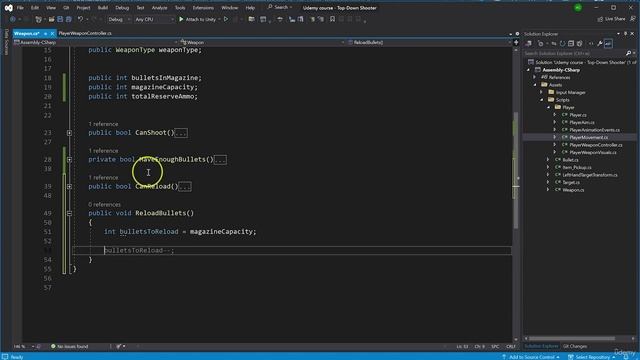The image size is (640, 360).
Task: Click the magnifier icon in Solution Explorer search
Action: 629,53
